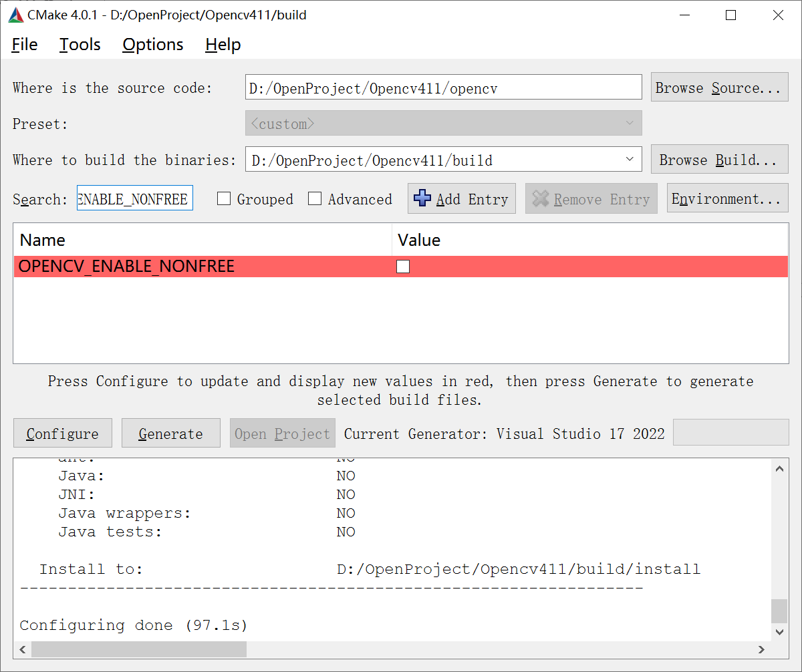802x672 pixels.
Task: Open the Tools menu
Action: (80, 44)
